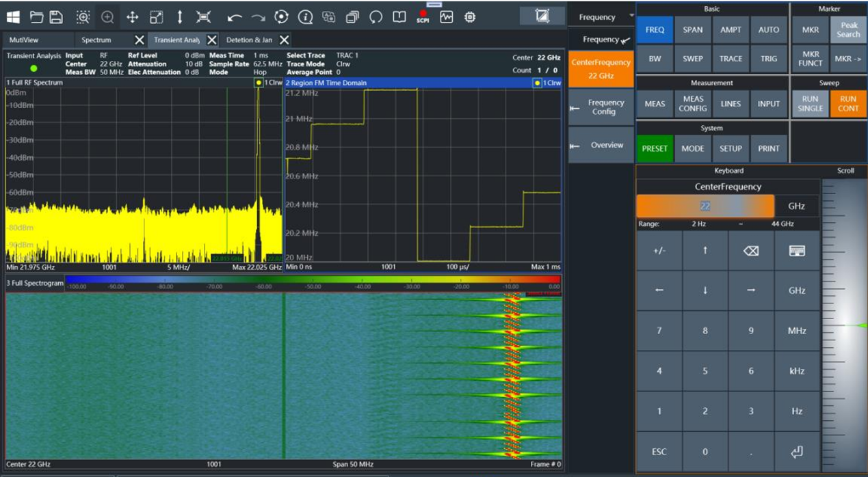Click the circular refresh loop icon

click(376, 17)
